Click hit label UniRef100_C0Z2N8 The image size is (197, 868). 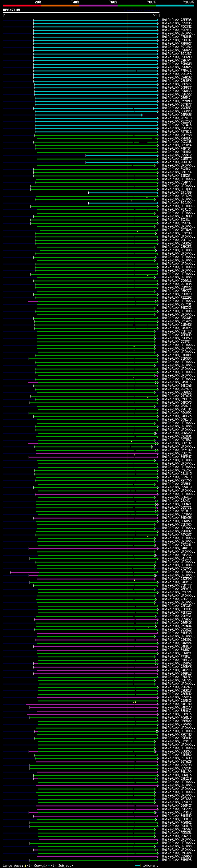tap(177, 142)
